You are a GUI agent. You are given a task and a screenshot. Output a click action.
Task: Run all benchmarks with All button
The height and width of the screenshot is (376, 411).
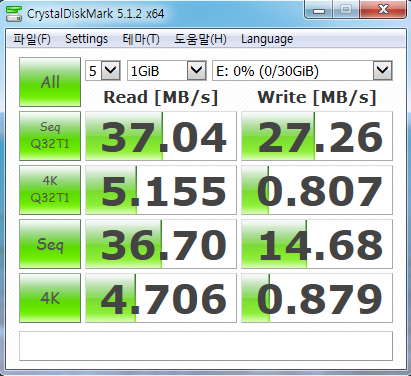pos(50,82)
